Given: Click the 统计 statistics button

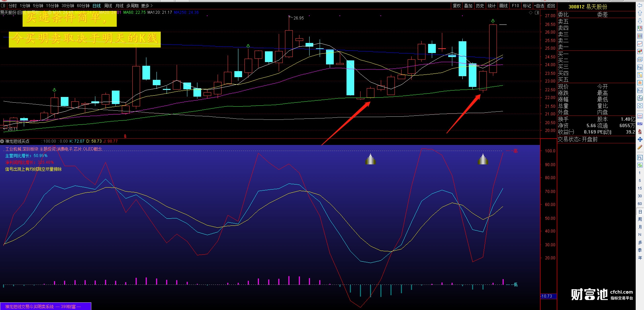Looking at the screenshot, I should (492, 6).
